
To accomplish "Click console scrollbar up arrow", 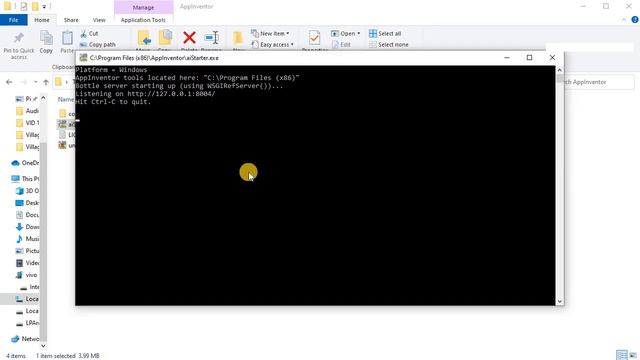I will tap(560, 70).
